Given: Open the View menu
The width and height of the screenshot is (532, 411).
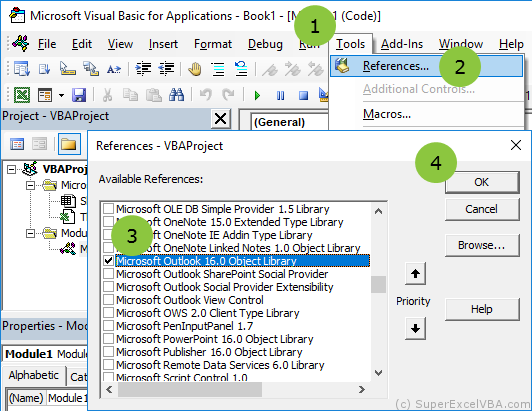Looking at the screenshot, I should click(x=120, y=44).
